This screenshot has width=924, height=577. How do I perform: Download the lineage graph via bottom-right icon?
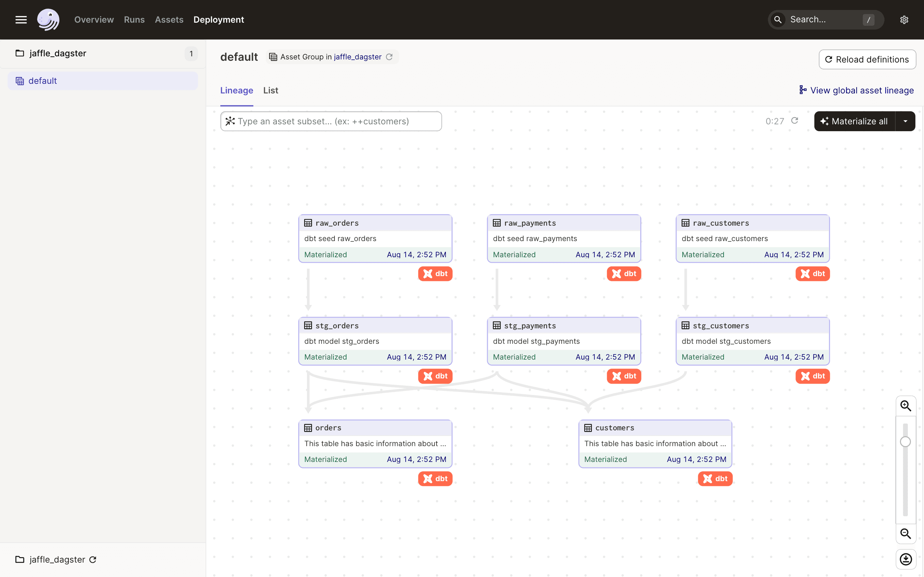[x=906, y=559]
